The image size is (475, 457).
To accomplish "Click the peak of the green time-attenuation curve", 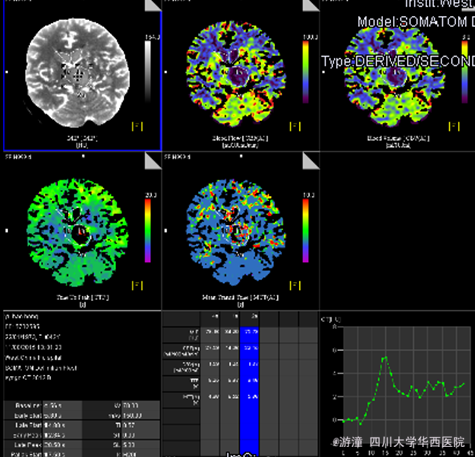I will click(385, 357).
